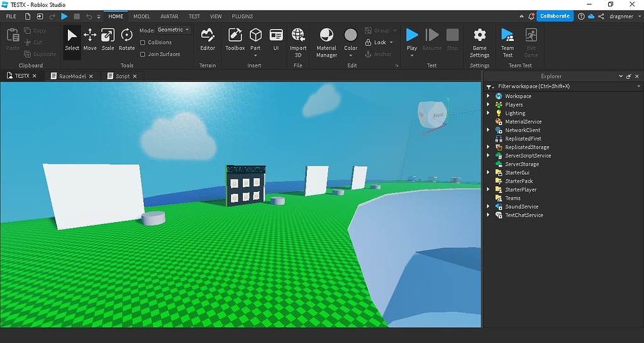Open the Part type dropdown arrow
This screenshot has width=644, height=343.
pyautogui.click(x=255, y=55)
